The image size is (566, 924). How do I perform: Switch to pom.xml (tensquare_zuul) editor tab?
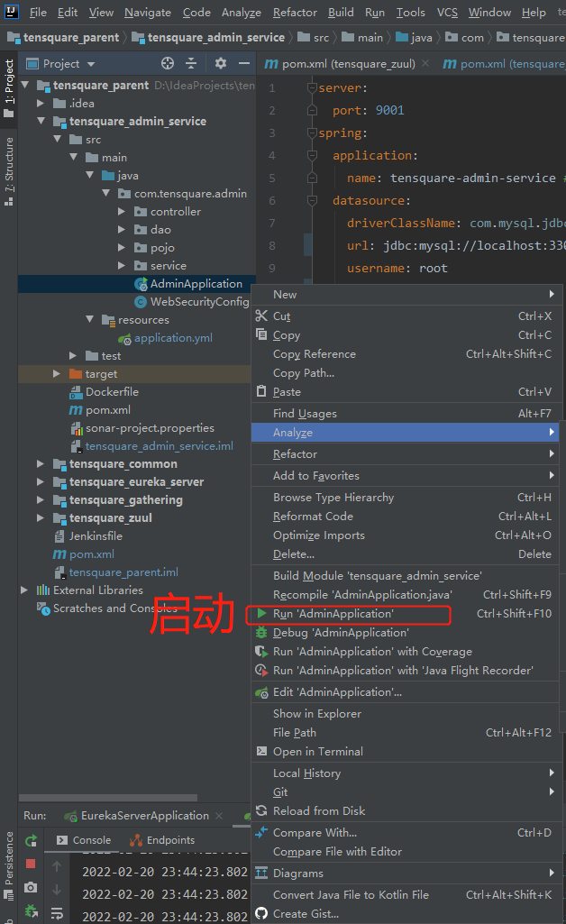(348, 64)
